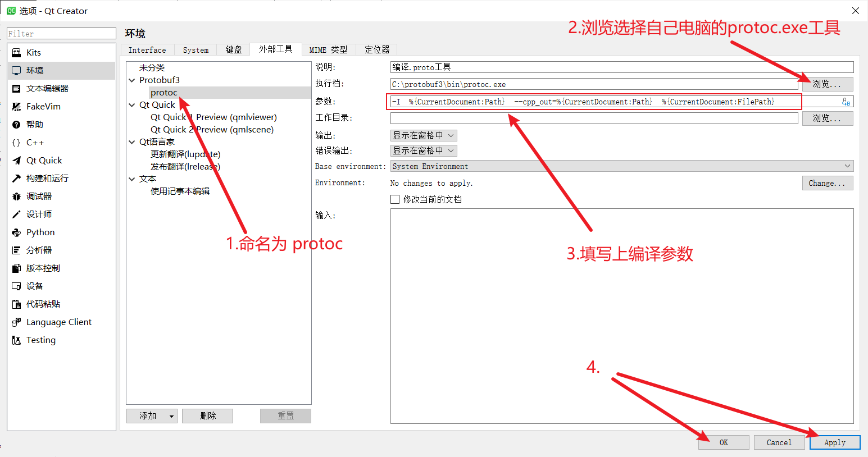868x457 pixels.
Task: Open the 添加 button dropdown arrow
Action: (x=171, y=416)
